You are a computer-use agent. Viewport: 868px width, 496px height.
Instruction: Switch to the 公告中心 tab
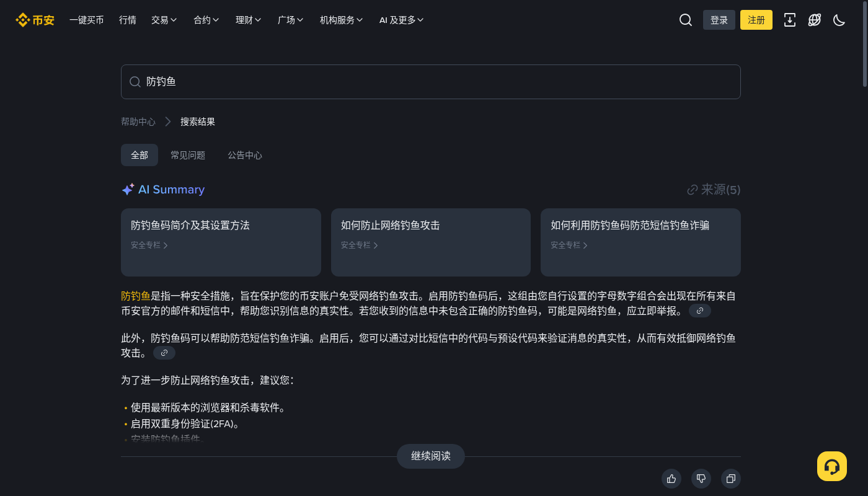coord(245,155)
